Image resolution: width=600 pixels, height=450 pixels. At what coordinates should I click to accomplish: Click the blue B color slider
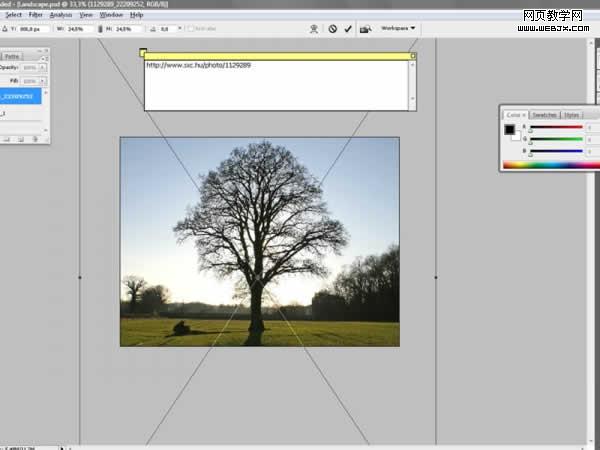[x=556, y=151]
